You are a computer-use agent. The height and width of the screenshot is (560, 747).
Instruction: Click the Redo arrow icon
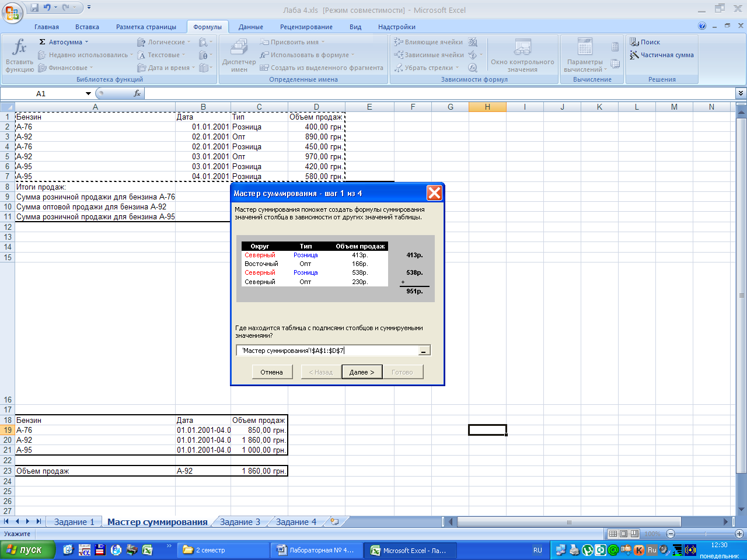click(x=65, y=8)
